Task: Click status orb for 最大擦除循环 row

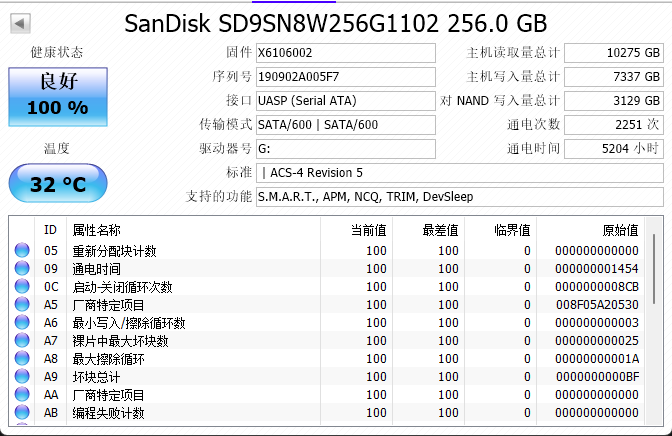Action: [x=22, y=359]
